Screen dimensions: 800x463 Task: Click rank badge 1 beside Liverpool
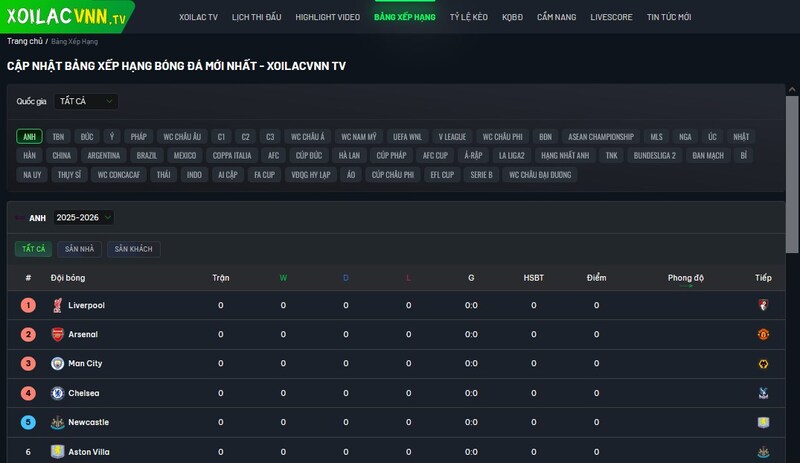click(28, 305)
